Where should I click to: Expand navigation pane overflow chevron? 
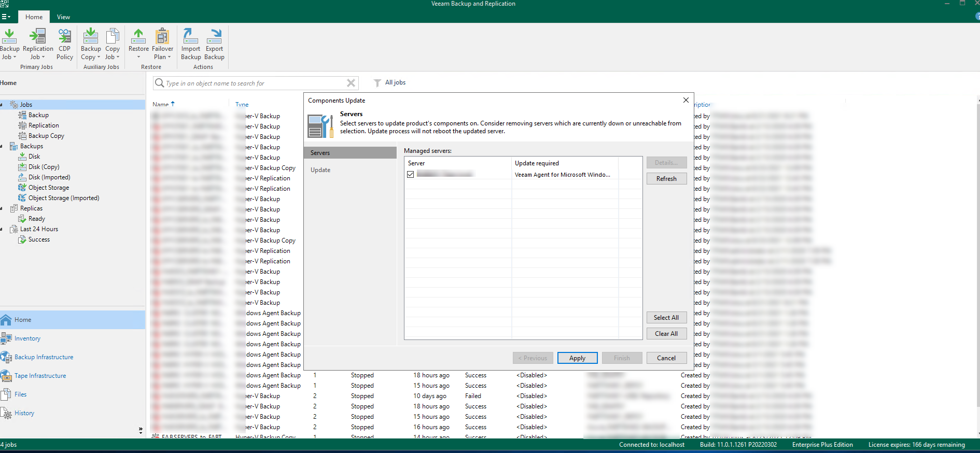click(x=141, y=430)
